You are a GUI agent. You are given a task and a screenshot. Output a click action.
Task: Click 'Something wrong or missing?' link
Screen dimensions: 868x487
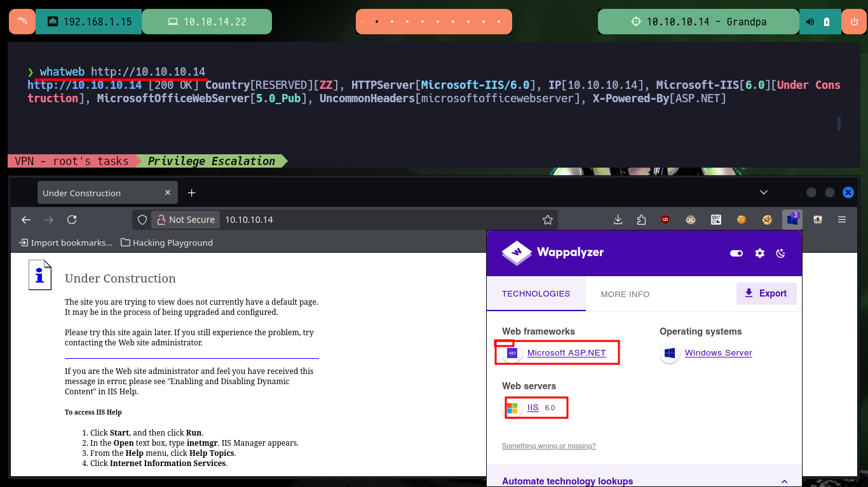point(549,446)
